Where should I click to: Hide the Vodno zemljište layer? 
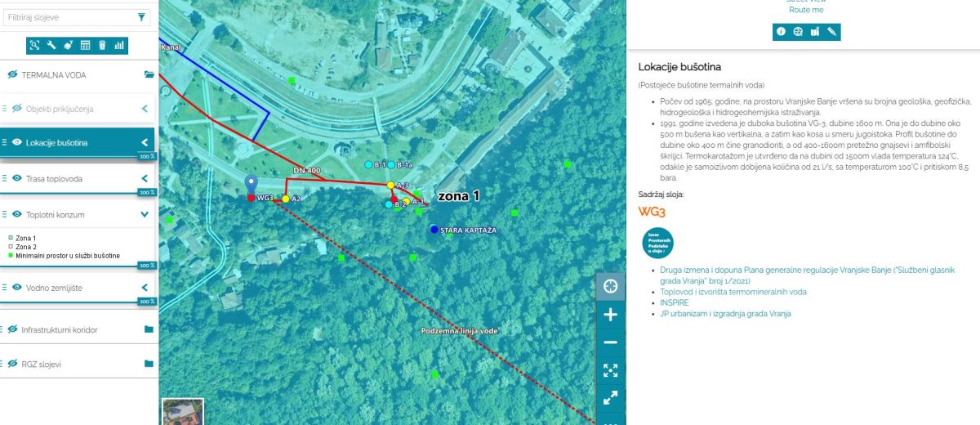point(17,288)
